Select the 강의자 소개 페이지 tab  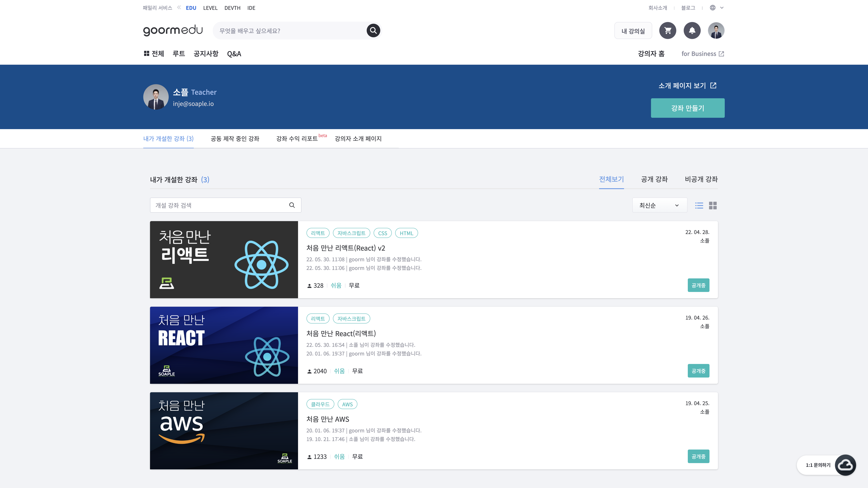(x=358, y=139)
